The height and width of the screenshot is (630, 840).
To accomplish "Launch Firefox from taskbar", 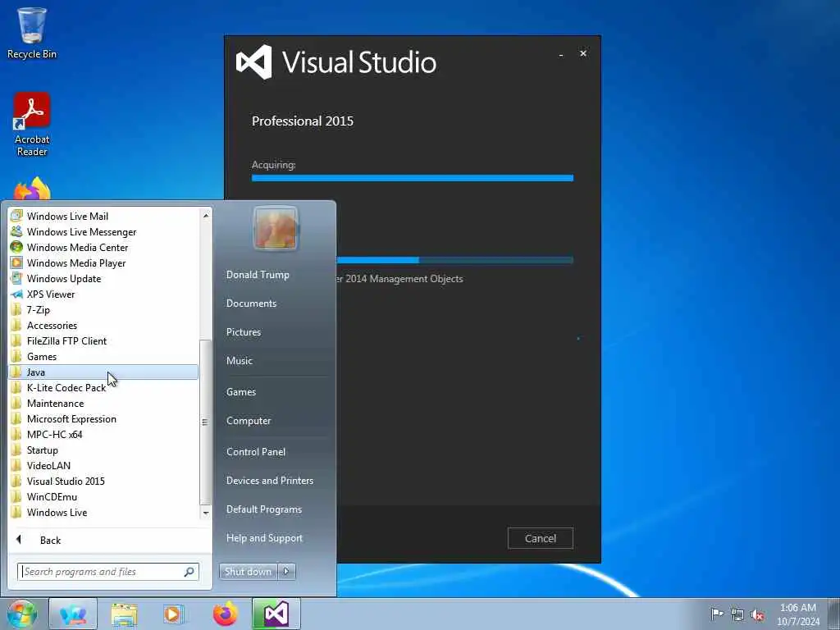I will coord(225,614).
